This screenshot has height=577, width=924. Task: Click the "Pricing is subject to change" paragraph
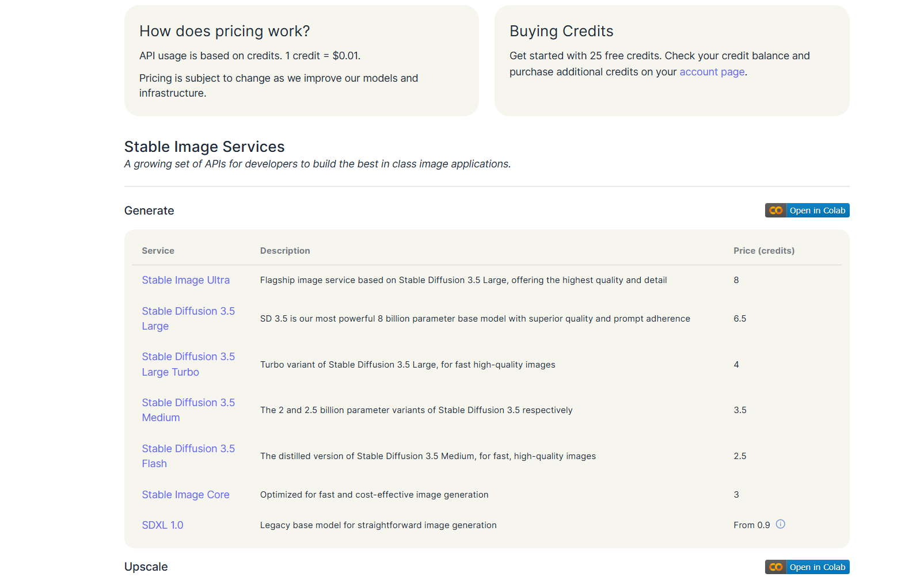point(279,86)
